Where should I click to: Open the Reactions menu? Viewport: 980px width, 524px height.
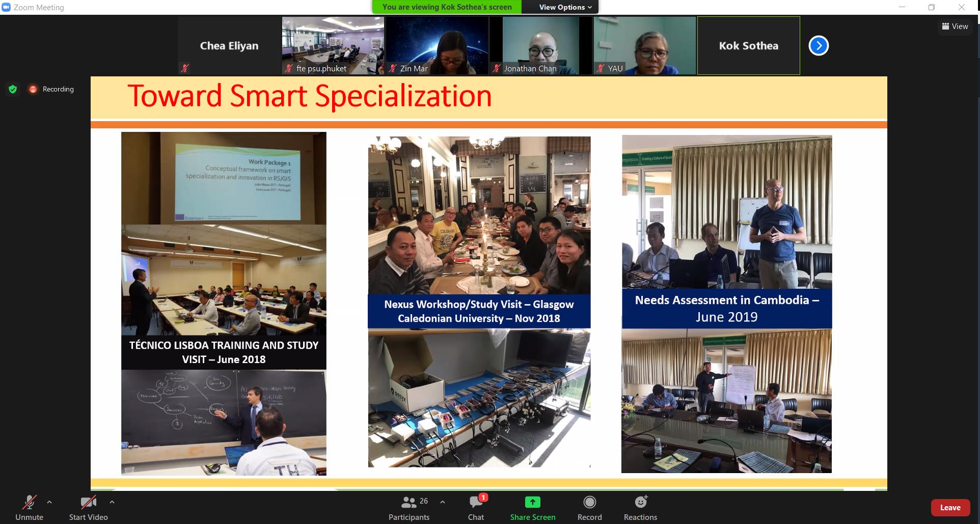pos(641,508)
